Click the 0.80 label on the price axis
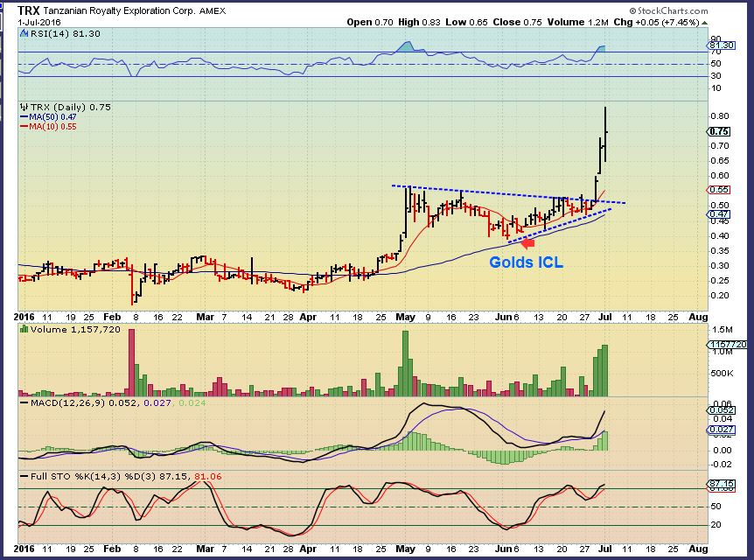The image size is (754, 560). pos(719,116)
